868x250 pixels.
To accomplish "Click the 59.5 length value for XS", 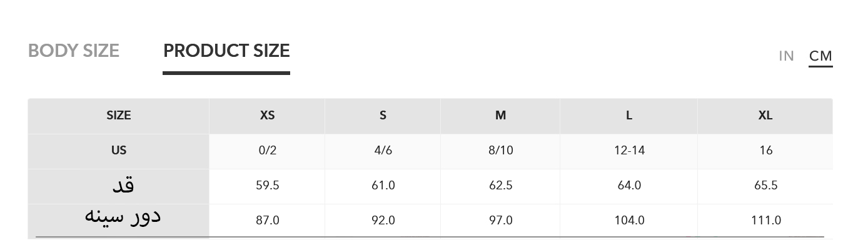I will pyautogui.click(x=267, y=186).
